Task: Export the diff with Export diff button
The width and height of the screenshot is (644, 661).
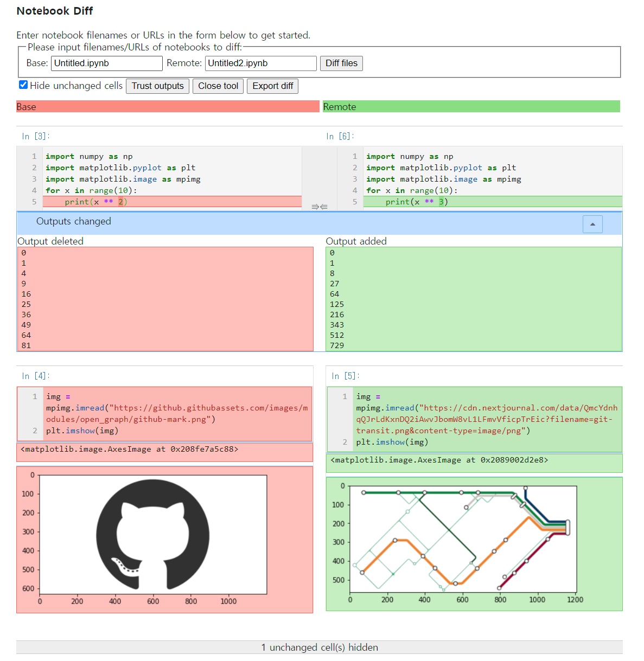Action: coord(272,86)
